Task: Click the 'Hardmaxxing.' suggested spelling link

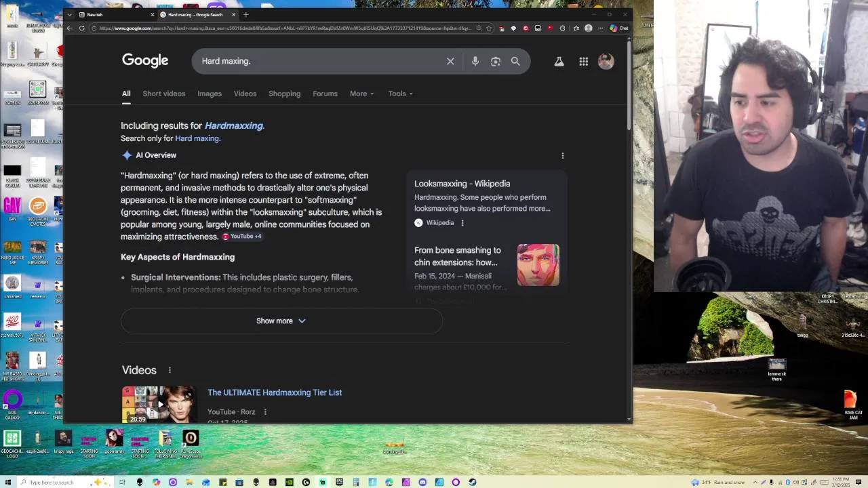Action: 234,125
